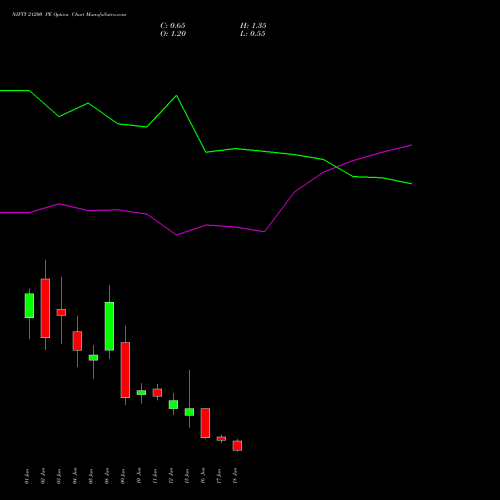Click the red candle above 16 Jan

205,423
